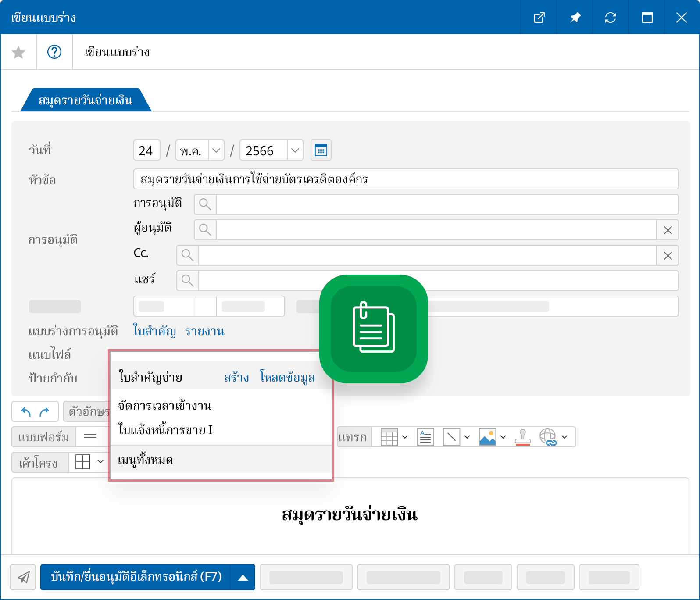Viewport: 700px width, 600px height.
Task: Close the เขียนแบบร่าง window
Action: 682,18
